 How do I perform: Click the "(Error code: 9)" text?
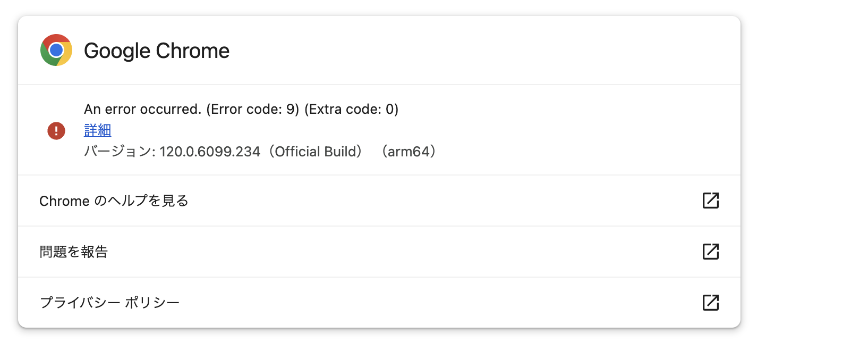tap(253, 109)
